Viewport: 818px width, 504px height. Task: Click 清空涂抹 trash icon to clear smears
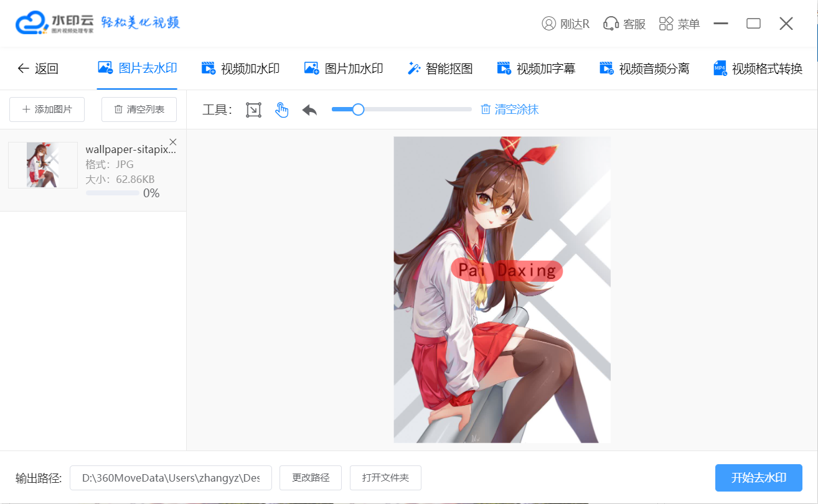[x=486, y=110]
